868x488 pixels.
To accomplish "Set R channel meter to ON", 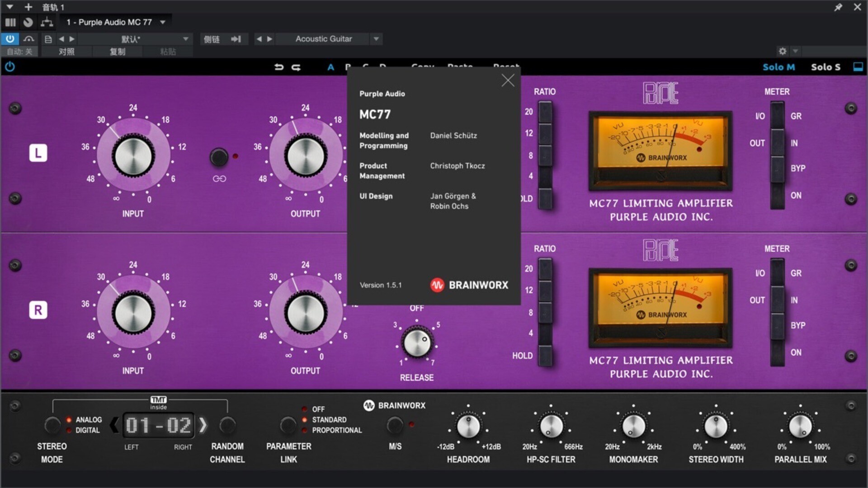I will pos(778,352).
